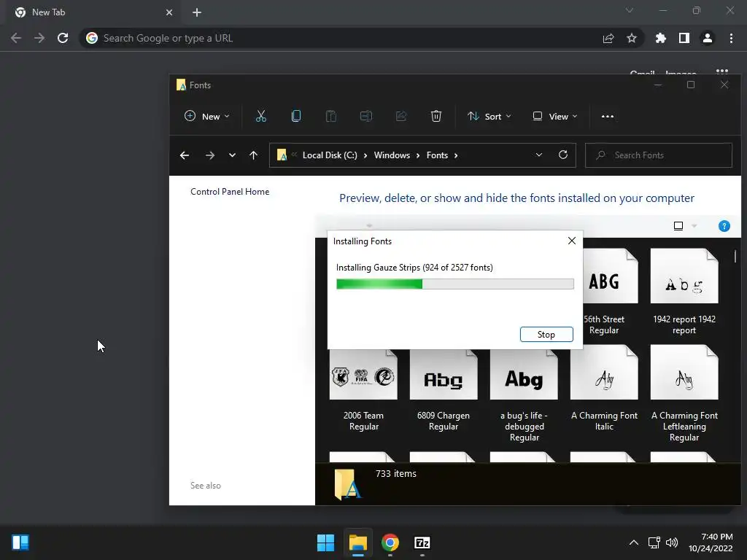The width and height of the screenshot is (747, 560).
Task: Select A Charming Font Leftleaning Regular
Action: coord(684,394)
